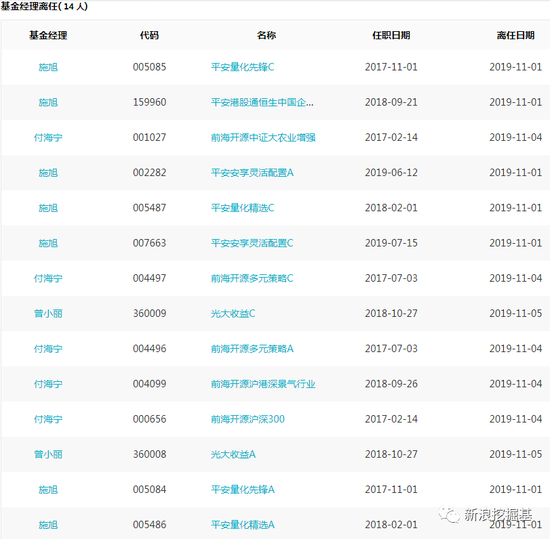This screenshot has height=539, width=550.
Task: Open manager 付海宁 in the 004497 row
Action: (x=48, y=278)
